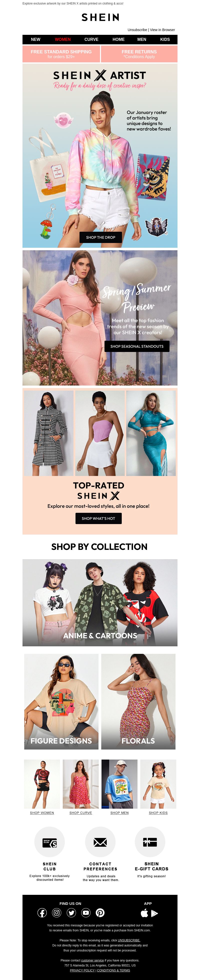Select CURVE navigation item
Screen dimensions: 200x980
(x=91, y=39)
